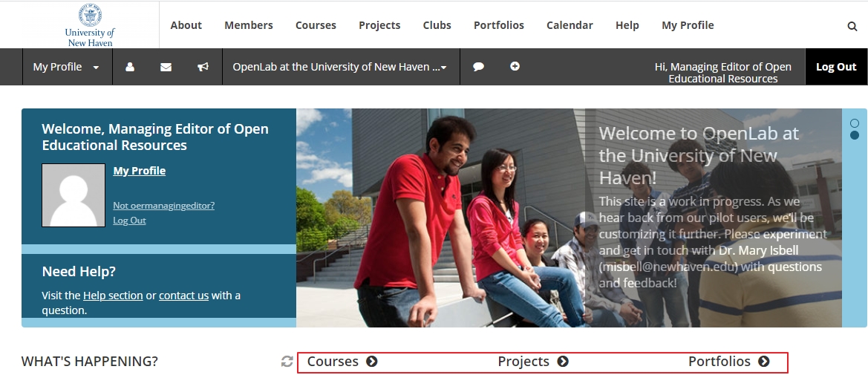The height and width of the screenshot is (375, 868).
Task: Click the plus circle add icon
Action: 515,66
